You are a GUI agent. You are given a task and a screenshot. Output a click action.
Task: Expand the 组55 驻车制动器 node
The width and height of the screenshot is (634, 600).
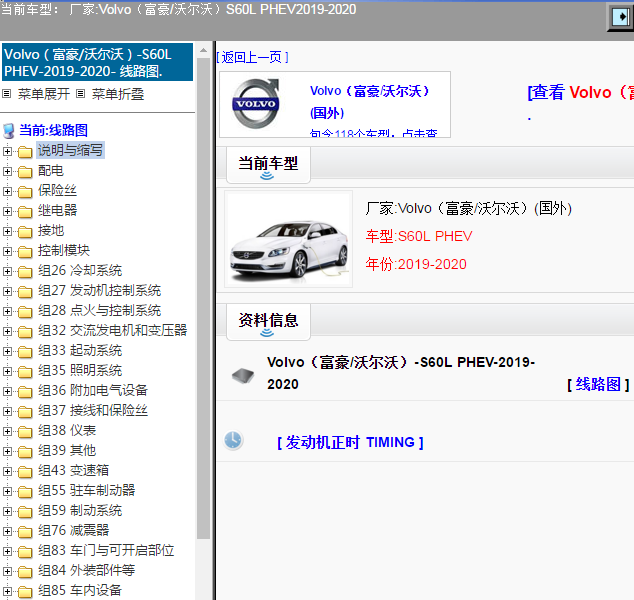coord(7,491)
